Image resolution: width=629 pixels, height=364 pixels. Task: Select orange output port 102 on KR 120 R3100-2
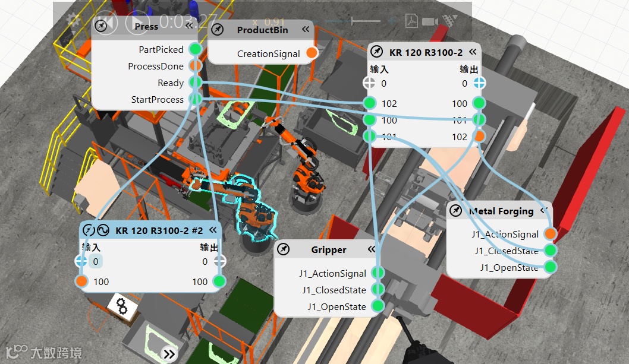(479, 137)
